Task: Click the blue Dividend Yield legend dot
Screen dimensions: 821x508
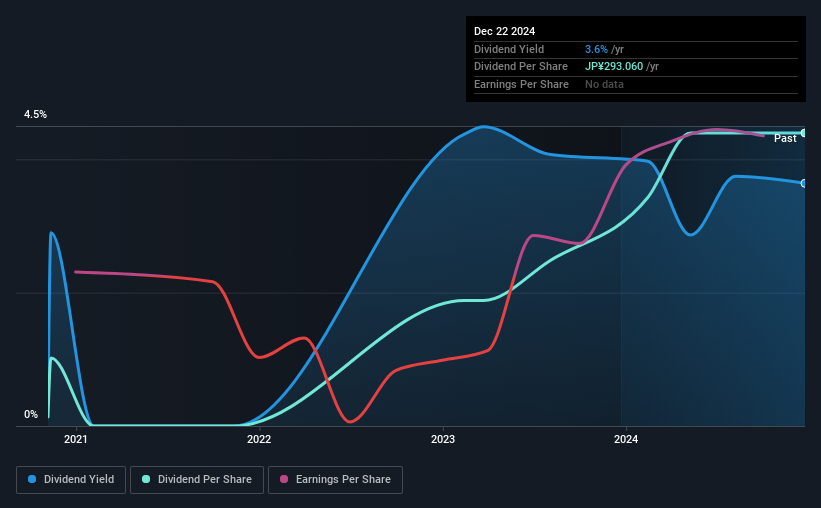Action: coord(32,479)
